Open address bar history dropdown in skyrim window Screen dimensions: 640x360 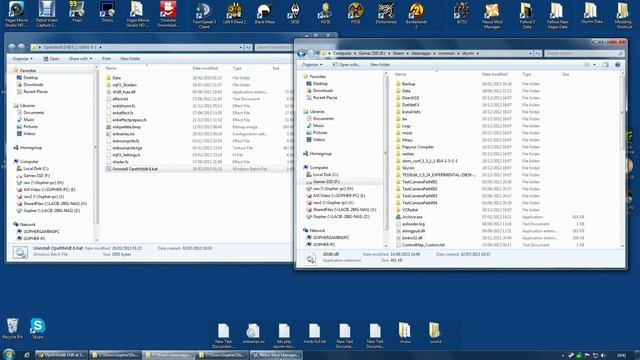pos(530,53)
